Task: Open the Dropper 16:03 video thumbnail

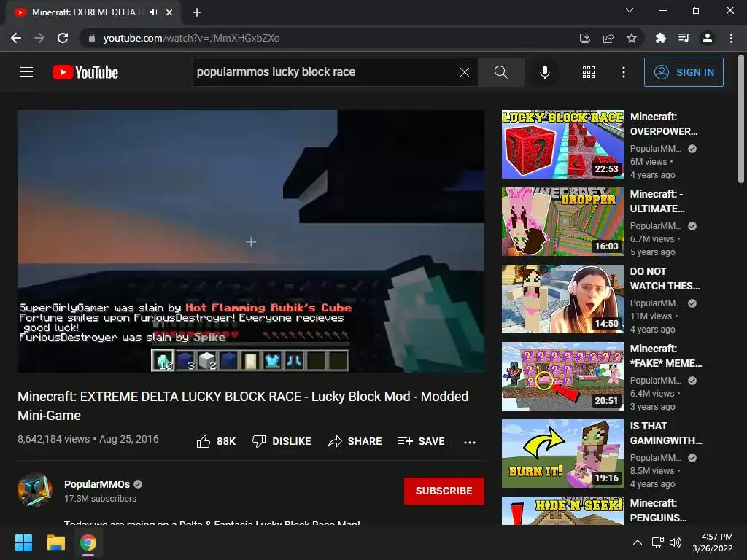Action: pyautogui.click(x=562, y=222)
